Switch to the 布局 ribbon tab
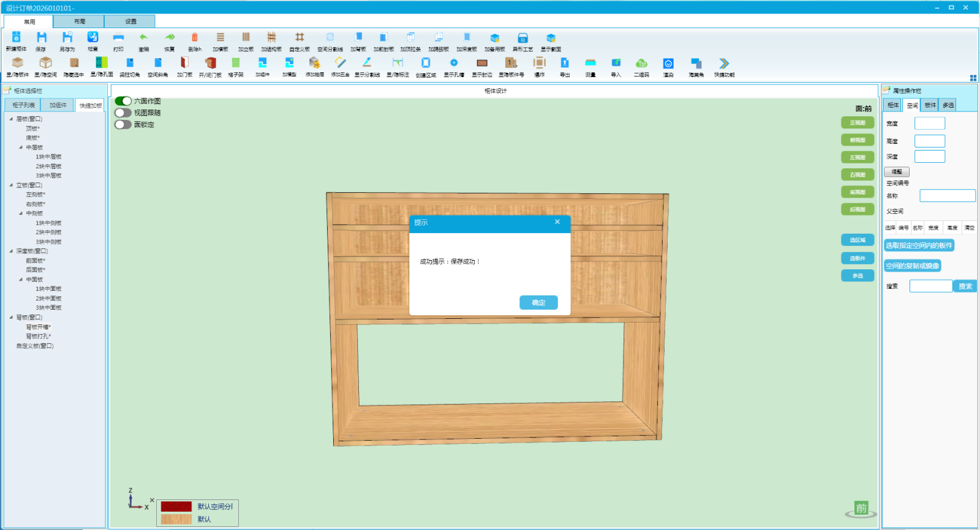This screenshot has width=980, height=530. pyautogui.click(x=79, y=21)
